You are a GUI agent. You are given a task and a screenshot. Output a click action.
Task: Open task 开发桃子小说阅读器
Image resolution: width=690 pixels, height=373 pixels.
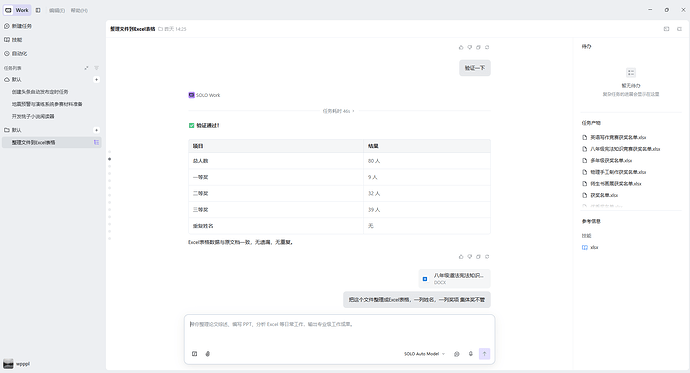coord(33,117)
